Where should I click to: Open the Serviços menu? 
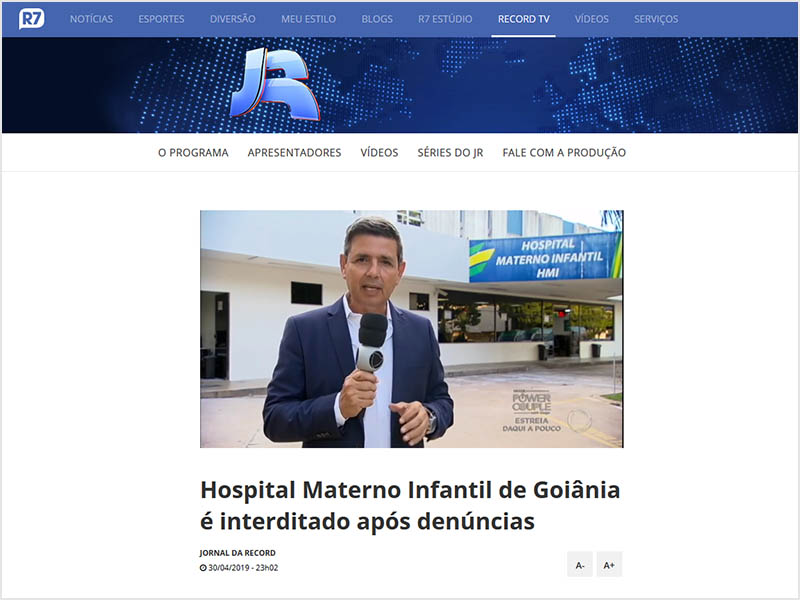click(x=655, y=19)
